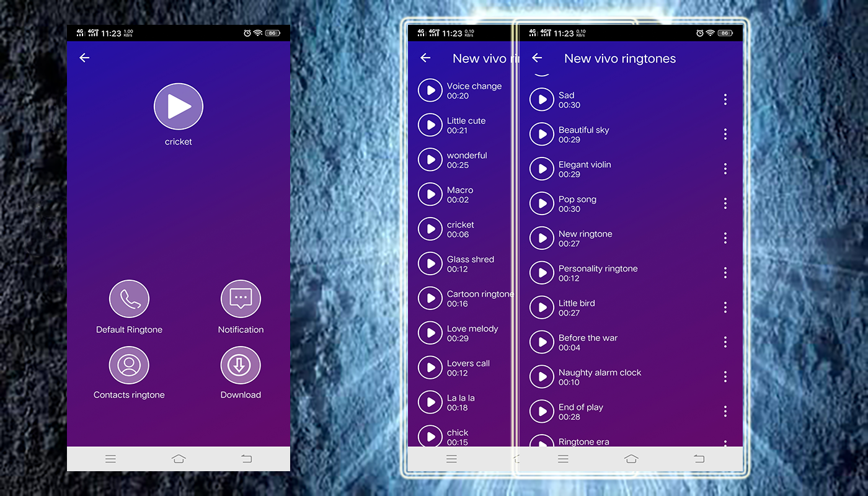
Task: Select the Voice change ringtone title
Action: click(x=474, y=86)
